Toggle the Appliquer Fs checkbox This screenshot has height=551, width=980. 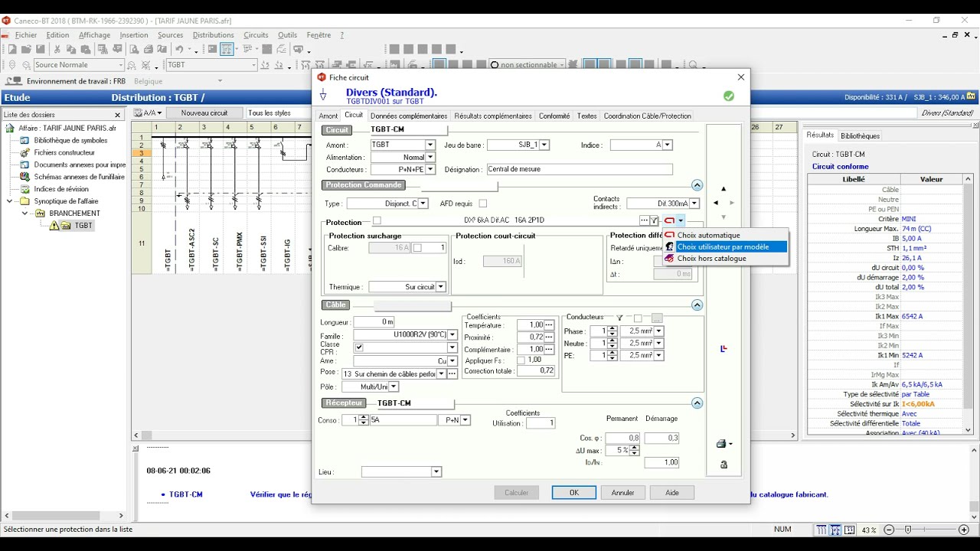[x=521, y=360]
